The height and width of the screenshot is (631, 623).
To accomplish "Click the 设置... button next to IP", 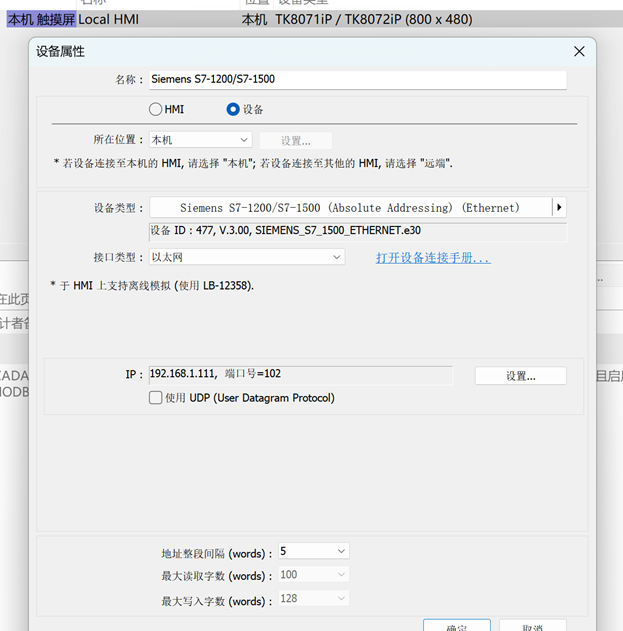I will [520, 376].
